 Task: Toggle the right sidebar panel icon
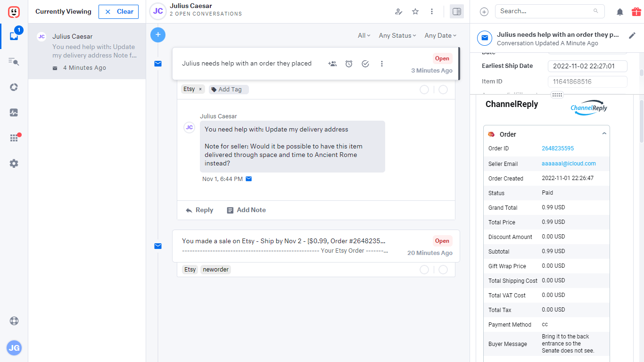(457, 12)
